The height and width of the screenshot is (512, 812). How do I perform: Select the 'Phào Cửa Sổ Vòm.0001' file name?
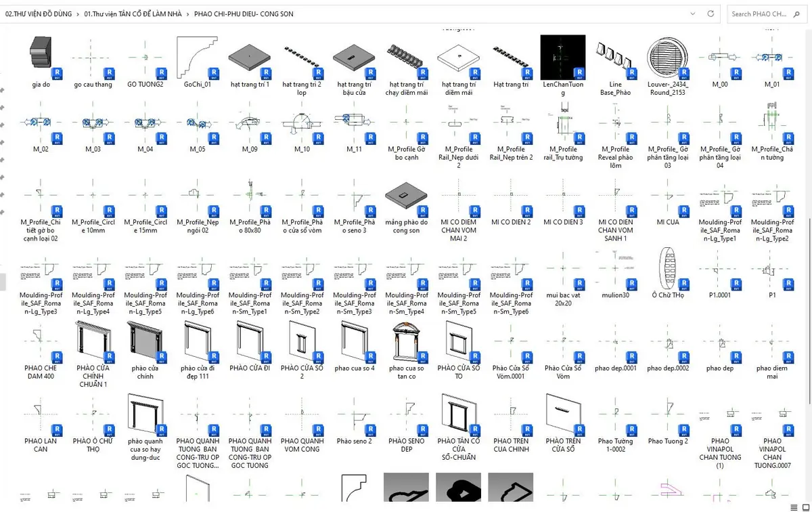[x=510, y=372]
